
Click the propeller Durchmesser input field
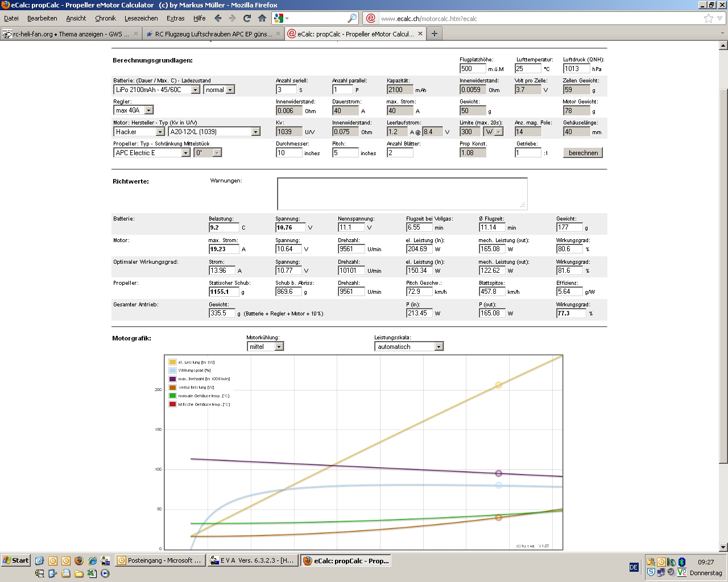point(289,153)
